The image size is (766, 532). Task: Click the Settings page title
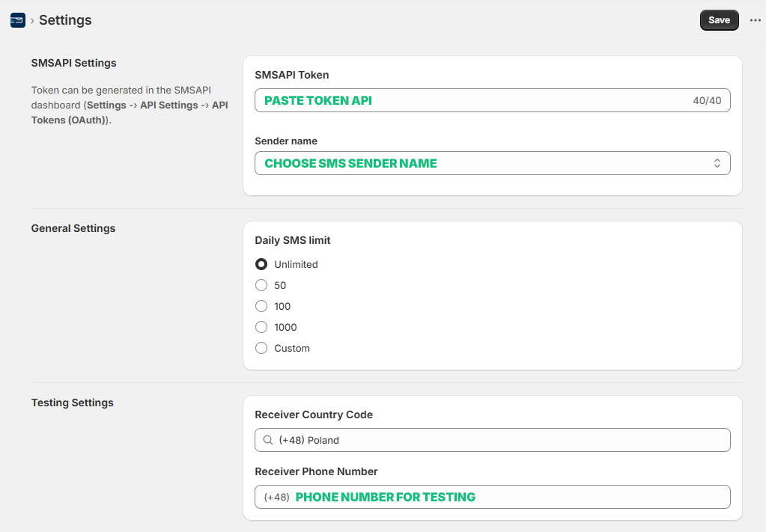coord(65,20)
